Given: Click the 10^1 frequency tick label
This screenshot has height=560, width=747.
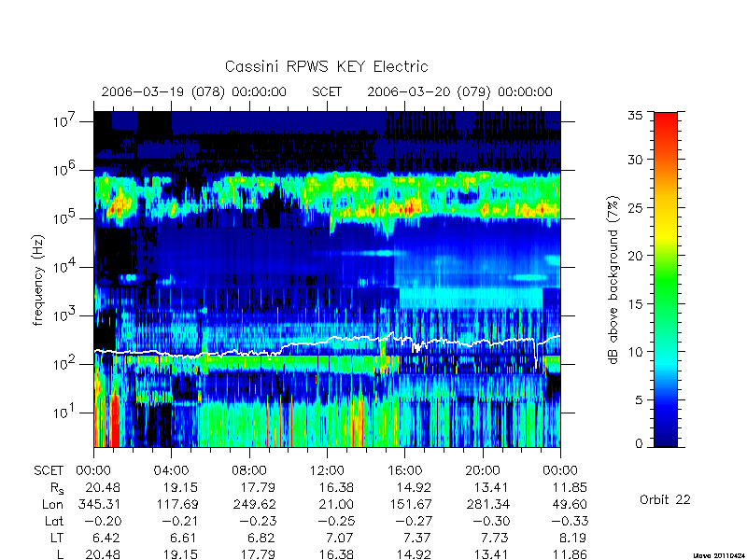Looking at the screenshot, I should [64, 413].
